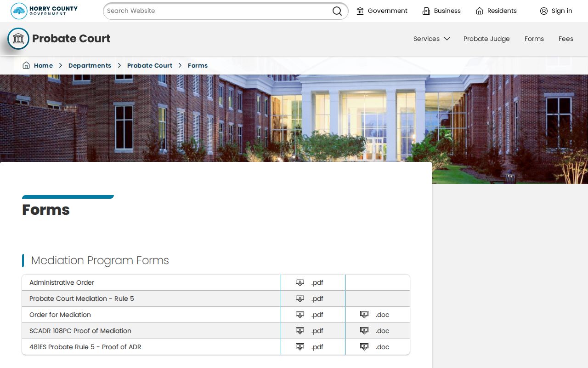
Task: Download 481ES Probate Rule 5 doc icon
Action: pyautogui.click(x=364, y=347)
